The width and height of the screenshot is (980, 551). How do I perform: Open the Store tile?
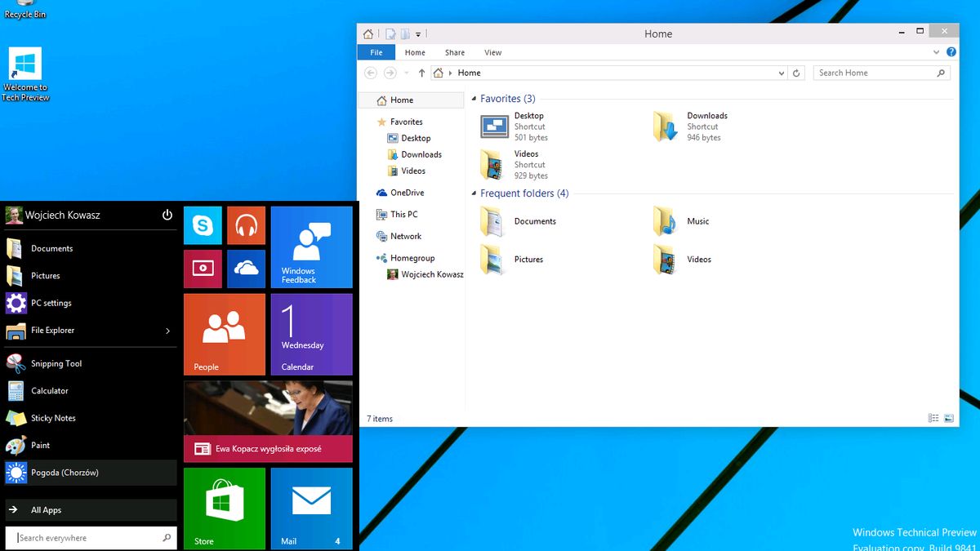(x=224, y=508)
